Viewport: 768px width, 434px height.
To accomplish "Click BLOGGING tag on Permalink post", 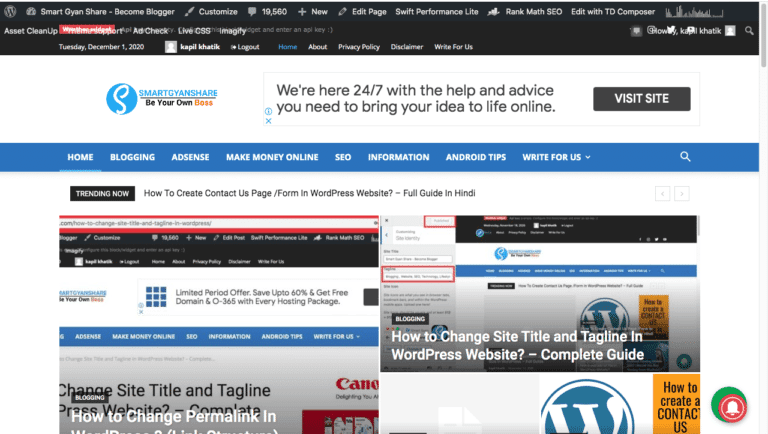I will [90, 398].
